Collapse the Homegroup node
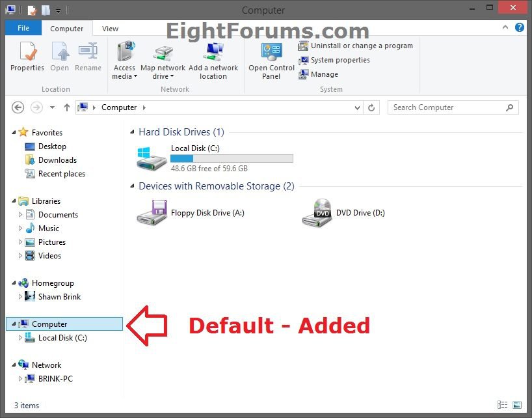The height and width of the screenshot is (418, 532). (14, 283)
